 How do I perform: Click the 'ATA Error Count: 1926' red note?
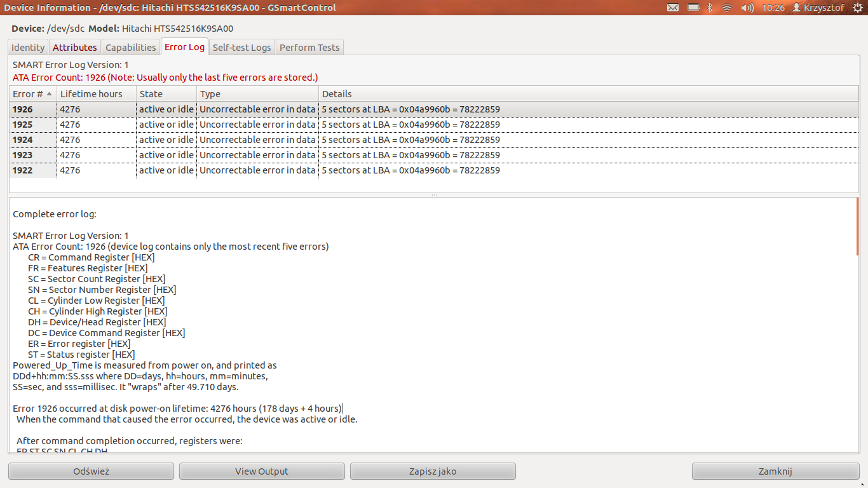pyautogui.click(x=165, y=78)
